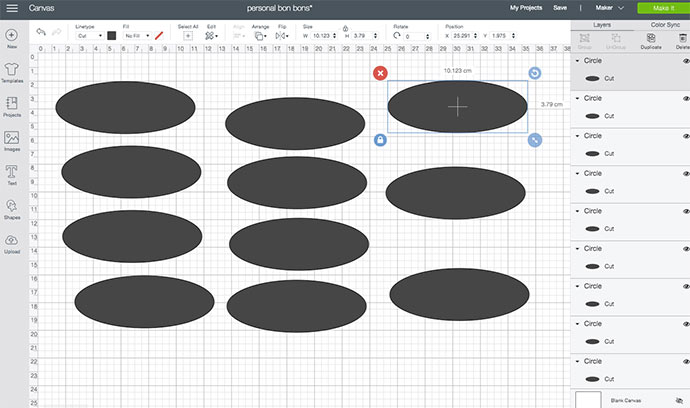The height and width of the screenshot is (408, 690).
Task: Click the rotate handle on the selected oval
Action: pos(535,73)
